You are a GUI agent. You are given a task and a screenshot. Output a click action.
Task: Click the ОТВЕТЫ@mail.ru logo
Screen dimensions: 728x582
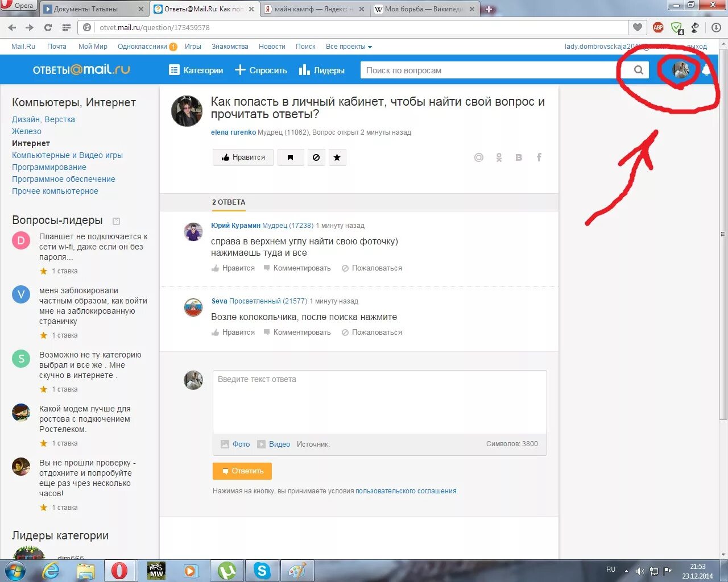tap(81, 70)
